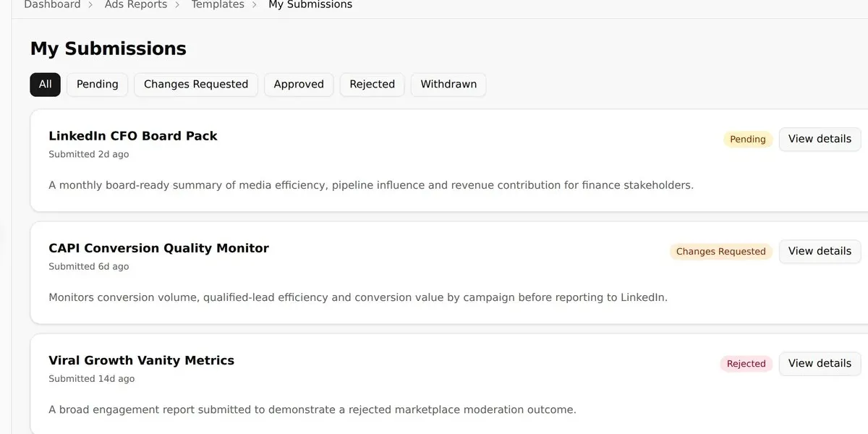The width and height of the screenshot is (868, 434).
Task: Navigate to Templates breadcrumb
Action: tap(218, 4)
